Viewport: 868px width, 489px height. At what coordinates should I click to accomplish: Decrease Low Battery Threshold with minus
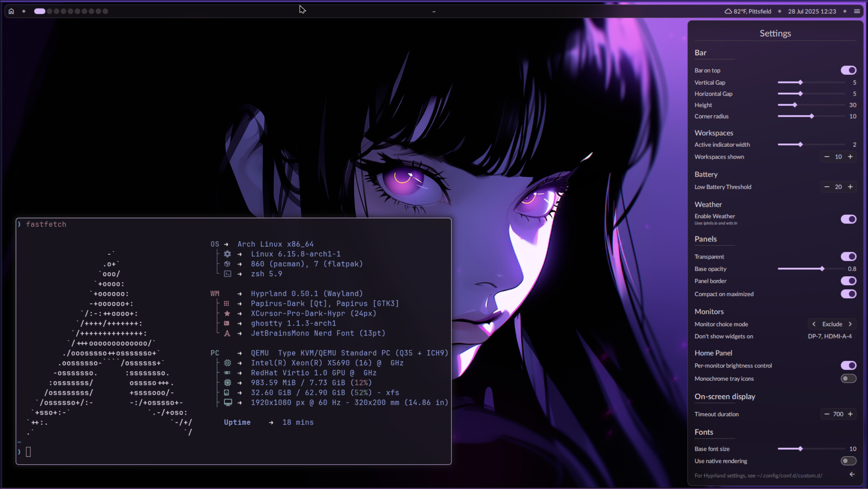pyautogui.click(x=826, y=187)
